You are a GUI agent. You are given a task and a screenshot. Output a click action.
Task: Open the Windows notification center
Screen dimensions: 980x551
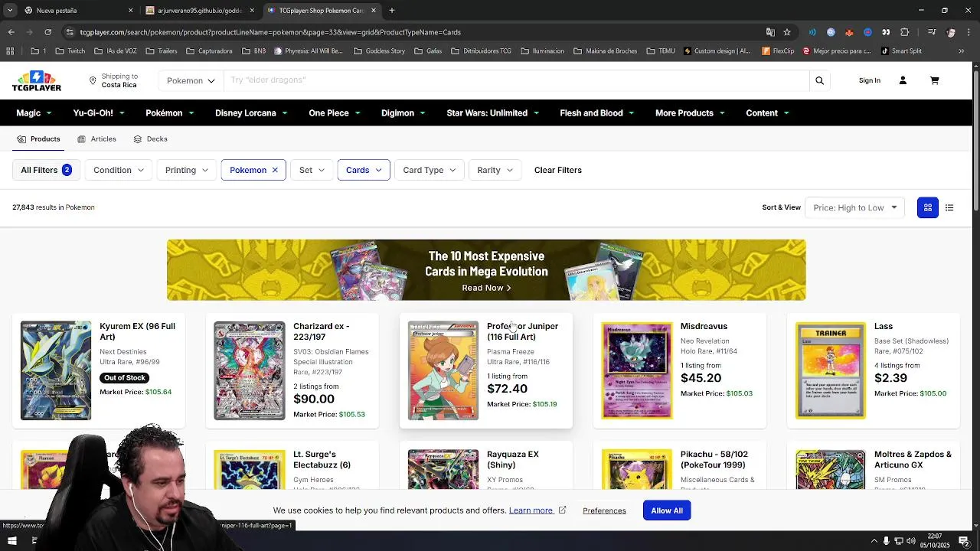pos(964,541)
